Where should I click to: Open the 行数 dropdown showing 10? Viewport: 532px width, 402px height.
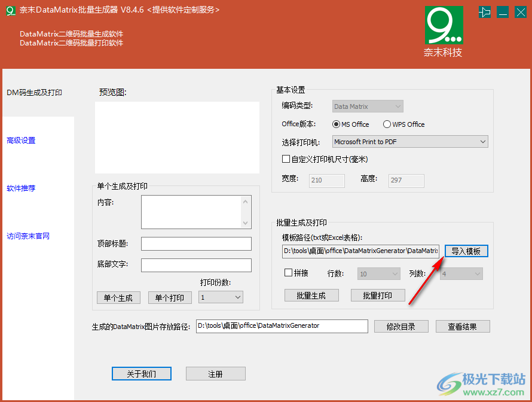point(379,273)
